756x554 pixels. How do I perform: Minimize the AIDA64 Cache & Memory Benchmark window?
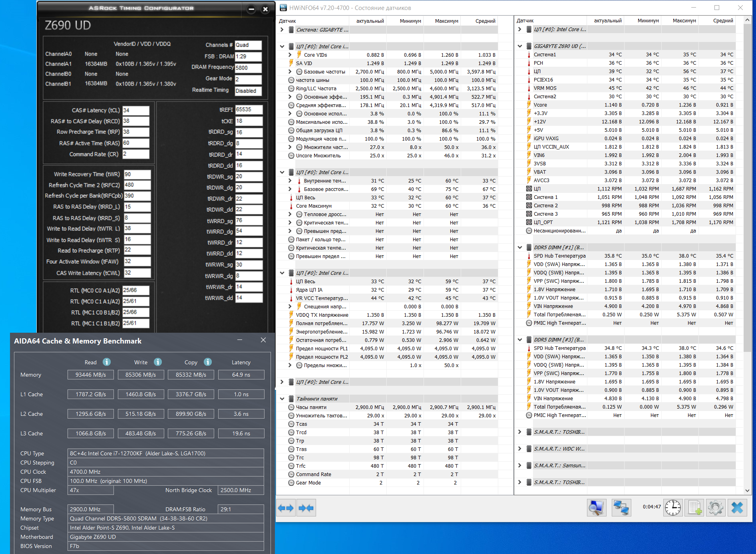point(240,340)
